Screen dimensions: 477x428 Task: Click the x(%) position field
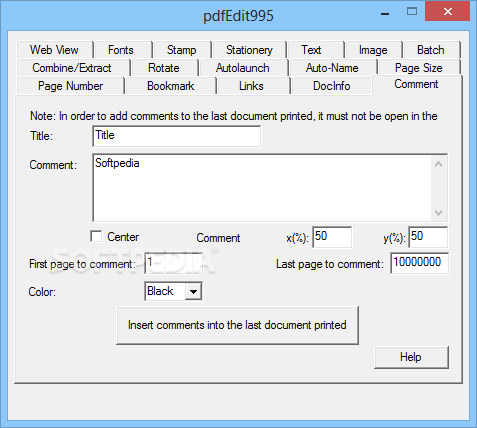click(332, 237)
